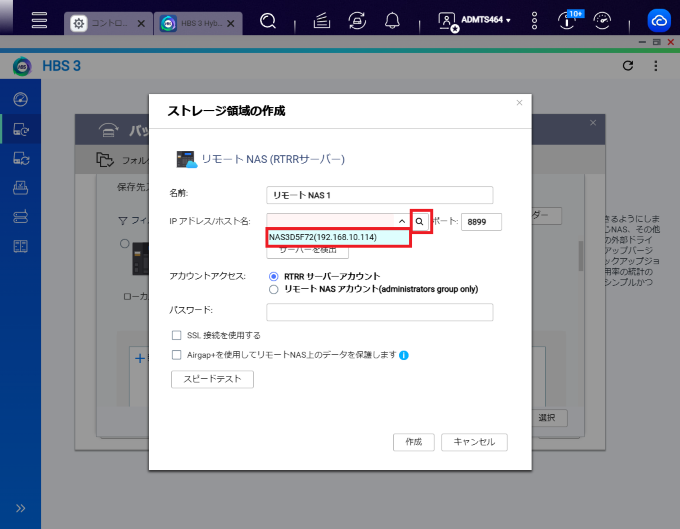This screenshot has height=529, width=680.
Task: Close the storage space creation dialog
Action: tap(519, 103)
